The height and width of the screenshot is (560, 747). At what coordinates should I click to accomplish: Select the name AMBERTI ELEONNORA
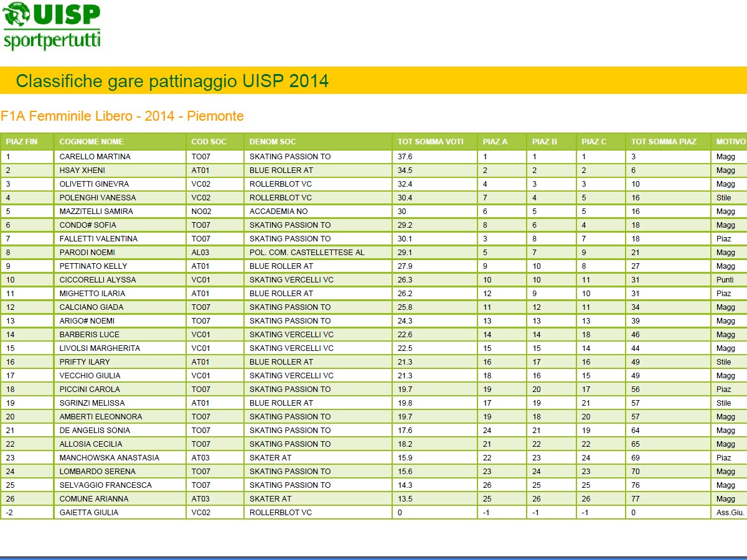101,417
